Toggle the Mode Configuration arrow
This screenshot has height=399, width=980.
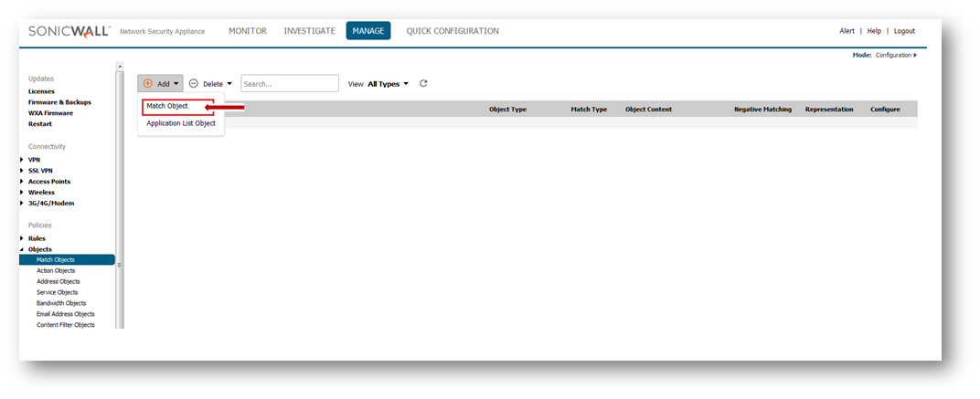coord(914,55)
